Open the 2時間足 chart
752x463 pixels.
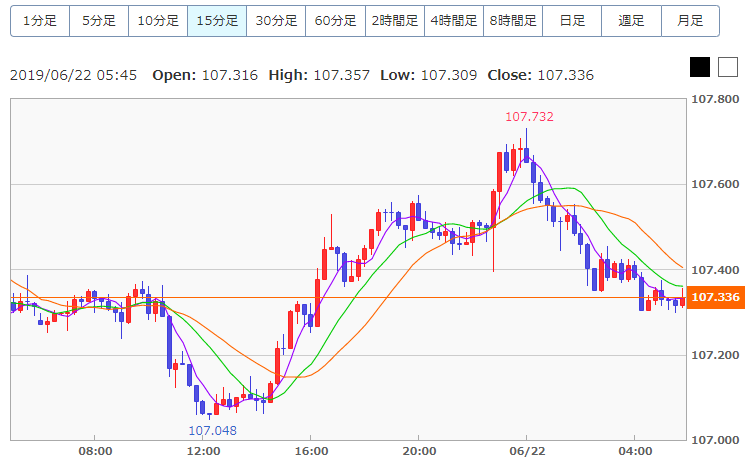point(395,21)
